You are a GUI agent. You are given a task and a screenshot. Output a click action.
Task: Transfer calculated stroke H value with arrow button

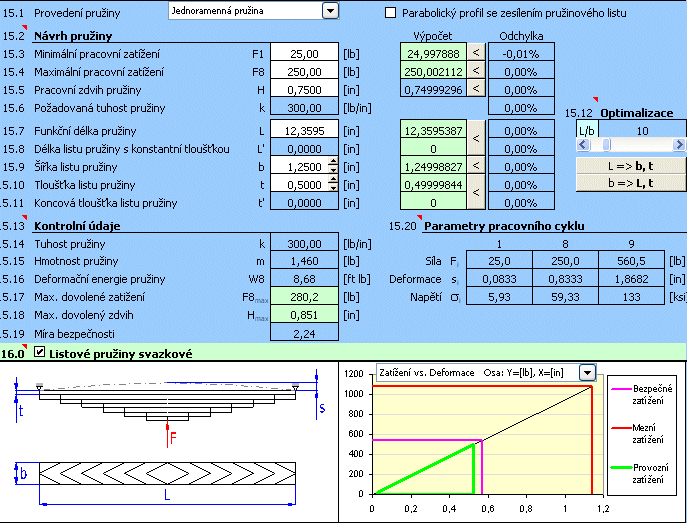[x=476, y=88]
